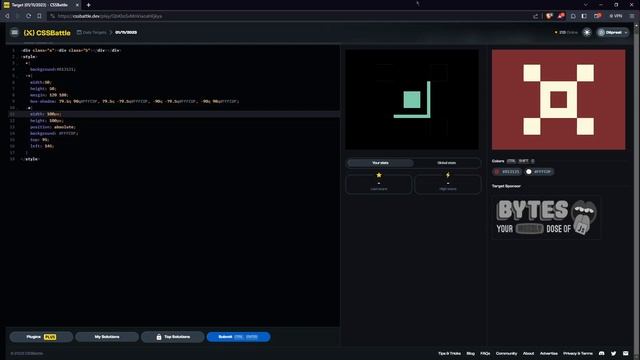The height and width of the screenshot is (360, 640).
Task: Open the email envelope icon in footer
Action: pos(626,353)
